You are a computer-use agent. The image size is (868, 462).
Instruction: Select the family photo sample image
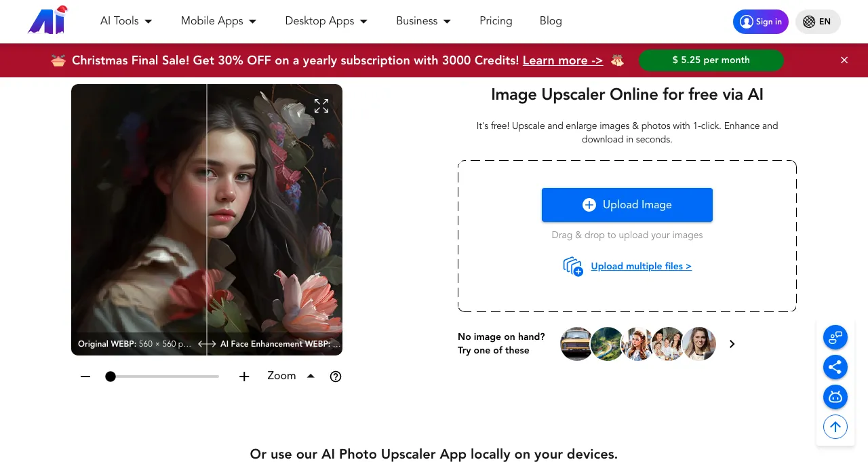668,344
